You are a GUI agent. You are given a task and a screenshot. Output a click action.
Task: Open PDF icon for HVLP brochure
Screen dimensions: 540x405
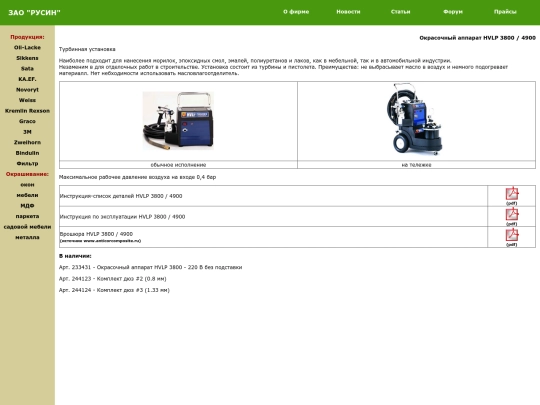pyautogui.click(x=512, y=235)
